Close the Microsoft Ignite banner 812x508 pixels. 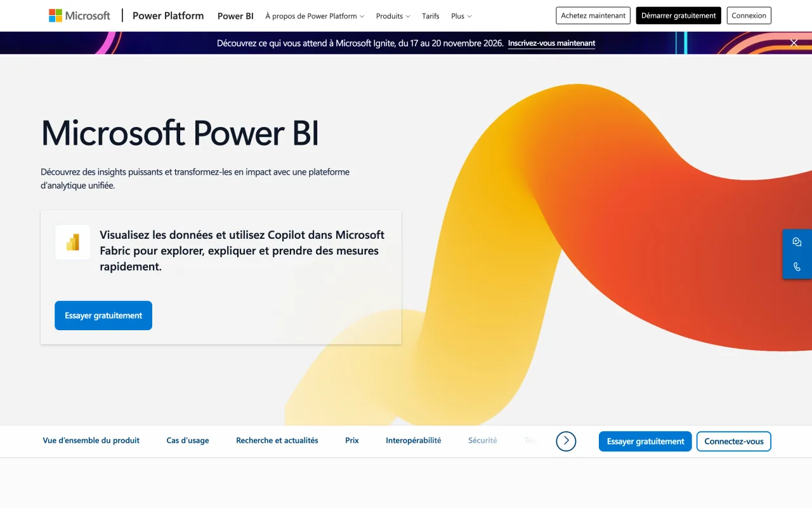(794, 43)
